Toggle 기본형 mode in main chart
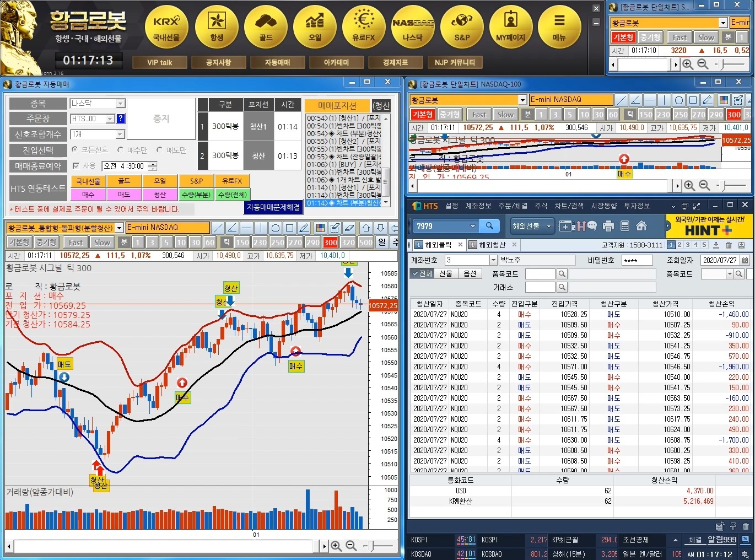Screen dimensions: 755x560 tap(19, 243)
